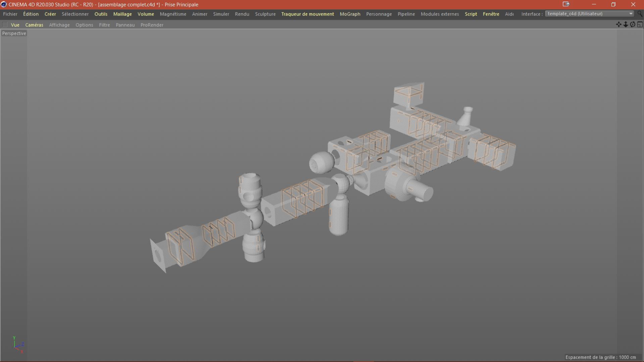Viewport: 644px width, 362px height.
Task: Open the Interface layout dropdown
Action: [589, 14]
